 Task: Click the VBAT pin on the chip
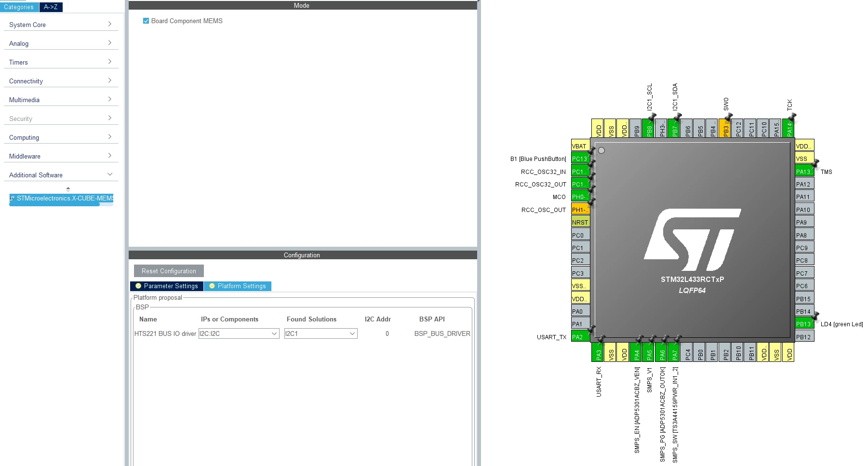coord(580,146)
